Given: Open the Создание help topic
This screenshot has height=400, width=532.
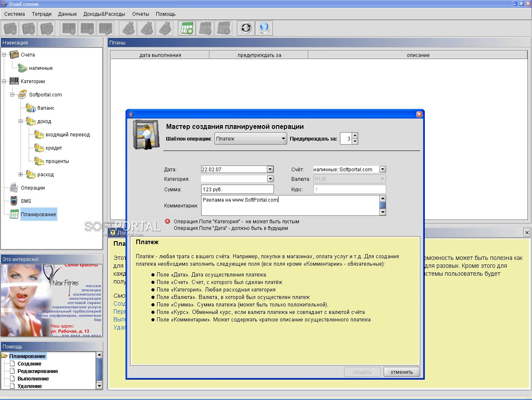Looking at the screenshot, I should tap(30, 363).
